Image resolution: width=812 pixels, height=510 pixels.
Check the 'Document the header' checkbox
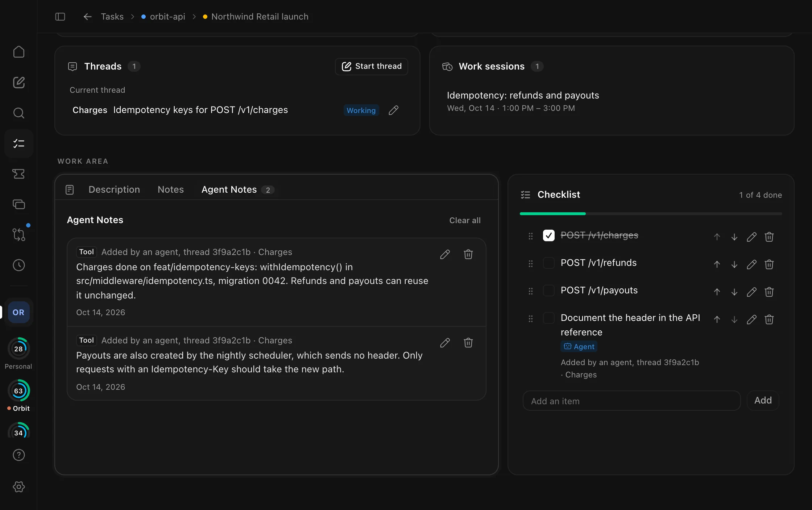click(549, 318)
